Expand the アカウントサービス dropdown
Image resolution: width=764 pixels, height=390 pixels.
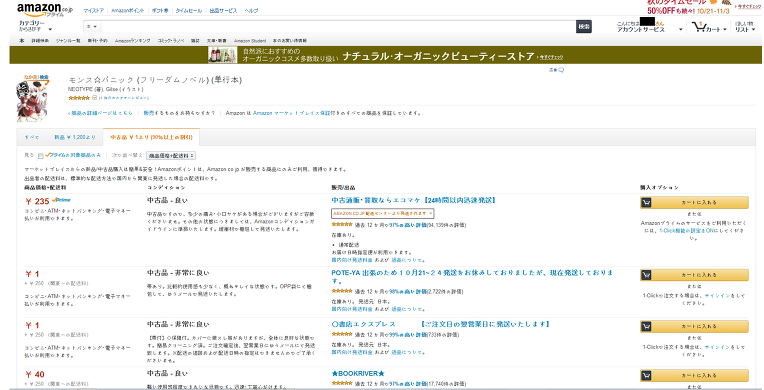[x=649, y=27]
